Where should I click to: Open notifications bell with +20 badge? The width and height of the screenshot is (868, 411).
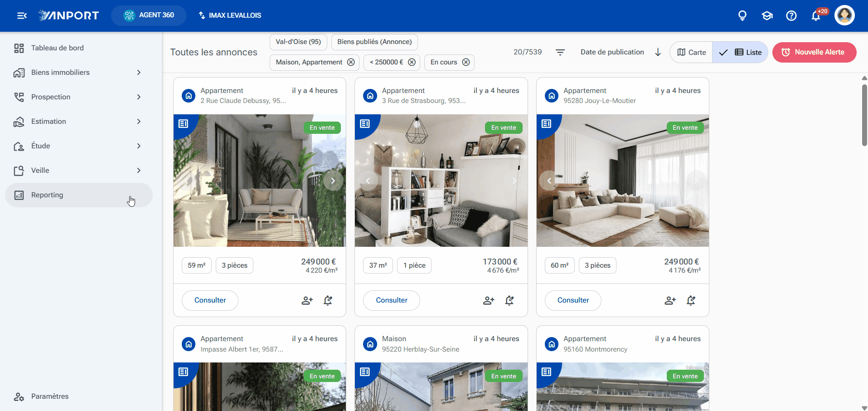coord(816,15)
